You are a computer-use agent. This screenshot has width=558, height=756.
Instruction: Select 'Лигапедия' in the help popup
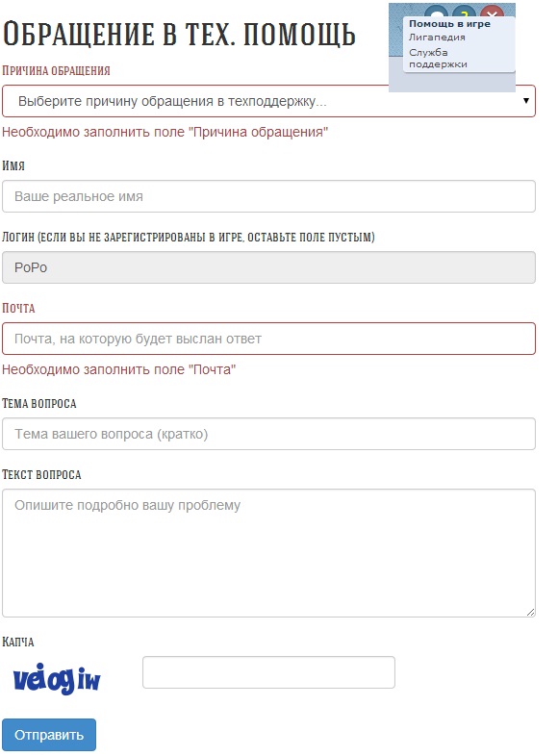tap(437, 38)
